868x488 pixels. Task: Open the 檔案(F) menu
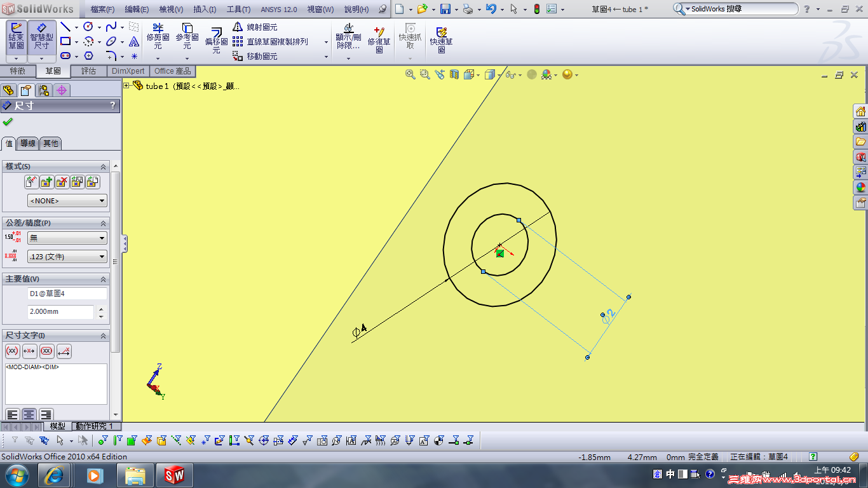(102, 10)
